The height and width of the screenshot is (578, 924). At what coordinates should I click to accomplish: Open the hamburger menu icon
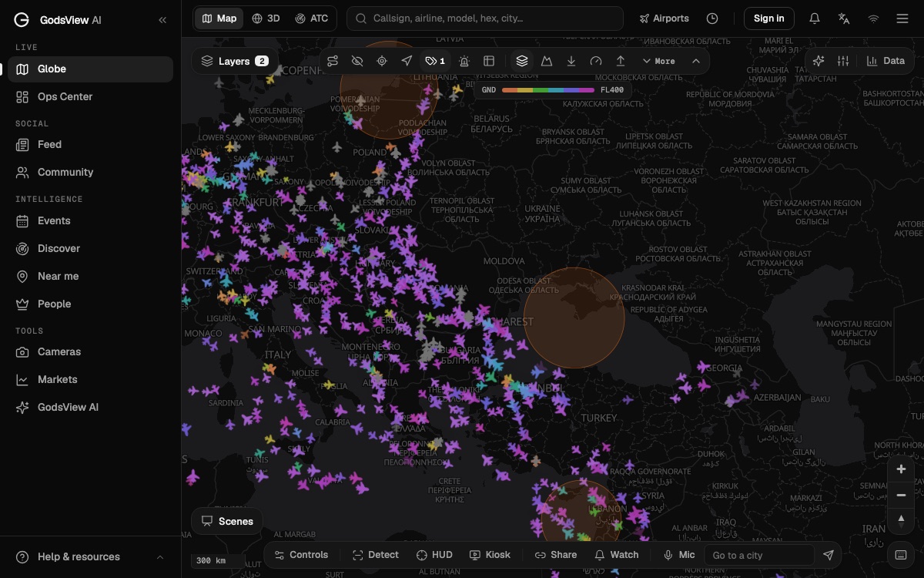pos(902,18)
